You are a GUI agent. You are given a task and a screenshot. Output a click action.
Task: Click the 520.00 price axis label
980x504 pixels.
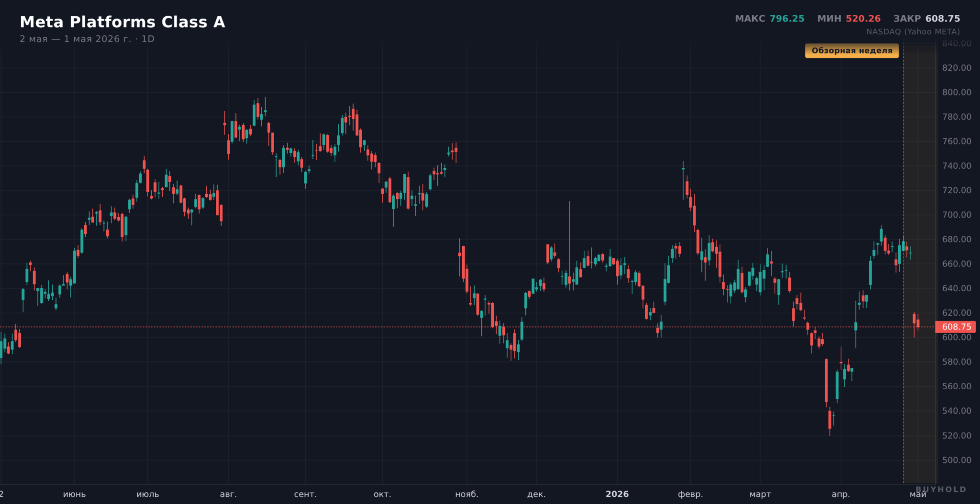957,436
